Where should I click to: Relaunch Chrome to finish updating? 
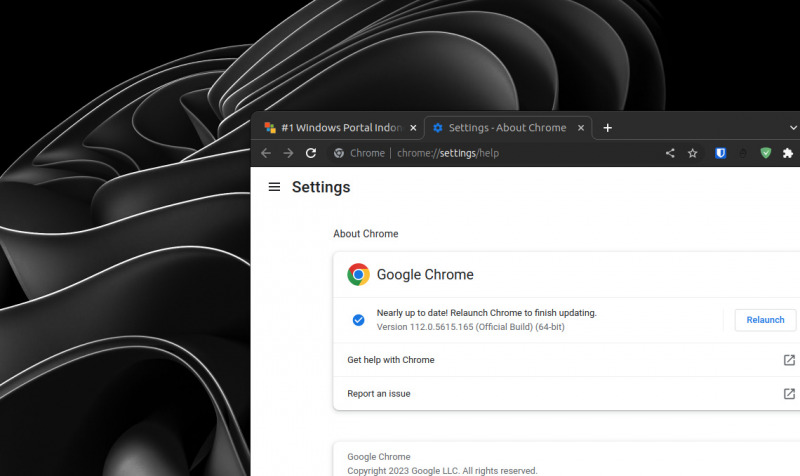click(x=765, y=320)
